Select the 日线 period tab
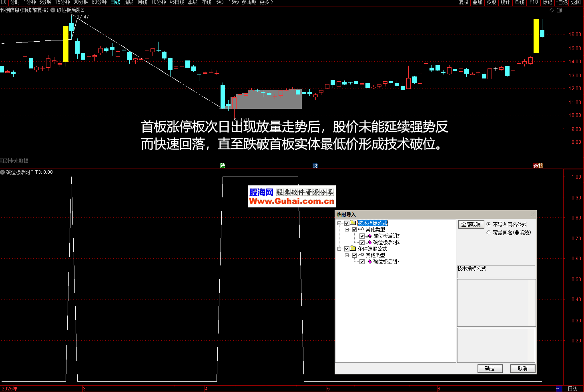 pyautogui.click(x=115, y=2)
